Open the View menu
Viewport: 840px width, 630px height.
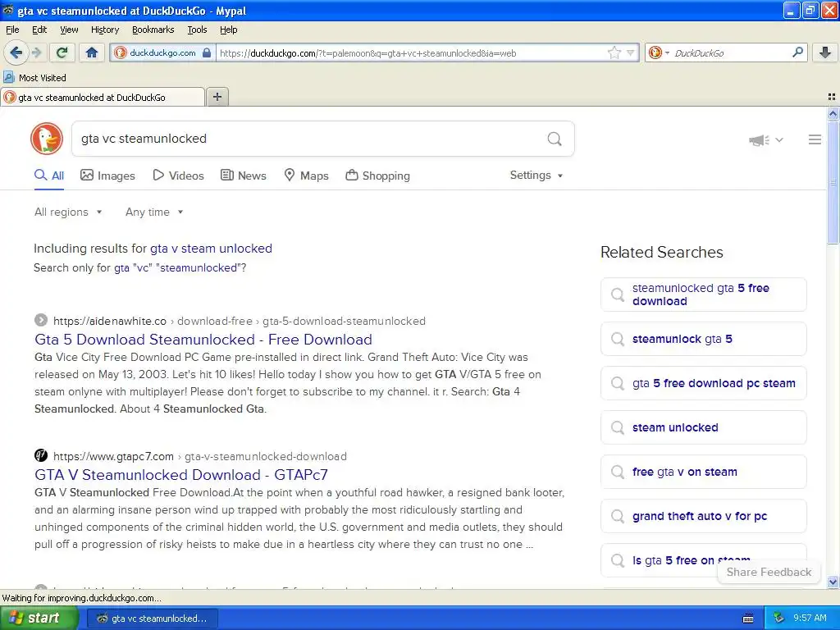[69, 30]
